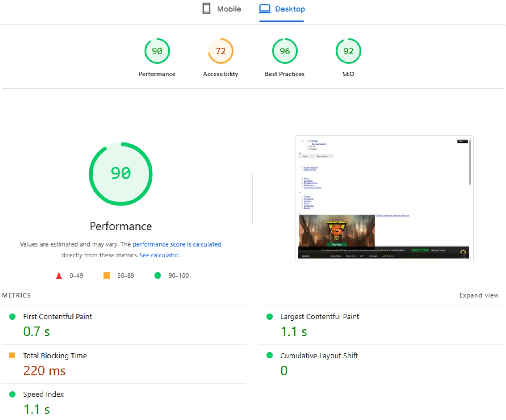Click the Best Practices gauge showing 96
Screen dimensions: 506x420
click(285, 51)
